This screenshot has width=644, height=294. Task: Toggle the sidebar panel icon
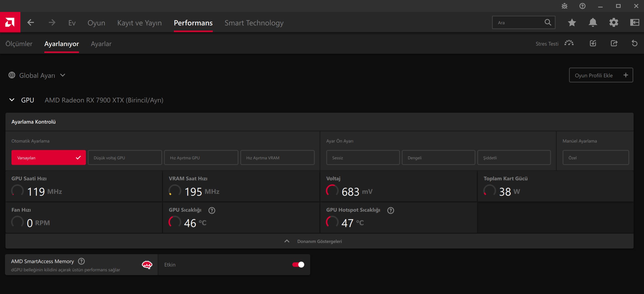[635, 22]
